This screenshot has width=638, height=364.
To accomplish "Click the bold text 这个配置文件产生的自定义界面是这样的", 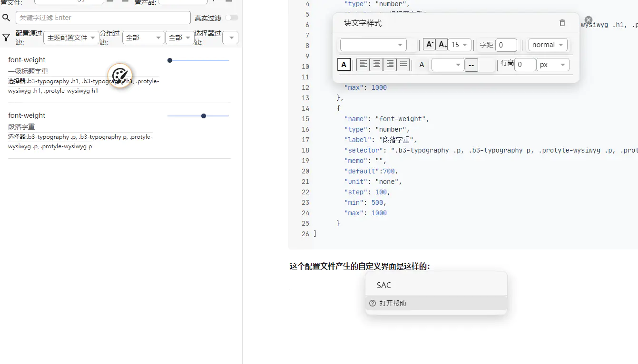I will tap(360, 266).
